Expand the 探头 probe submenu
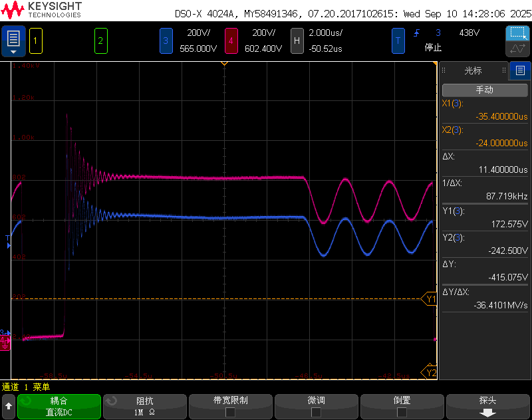The image size is (532, 420). 487,406
